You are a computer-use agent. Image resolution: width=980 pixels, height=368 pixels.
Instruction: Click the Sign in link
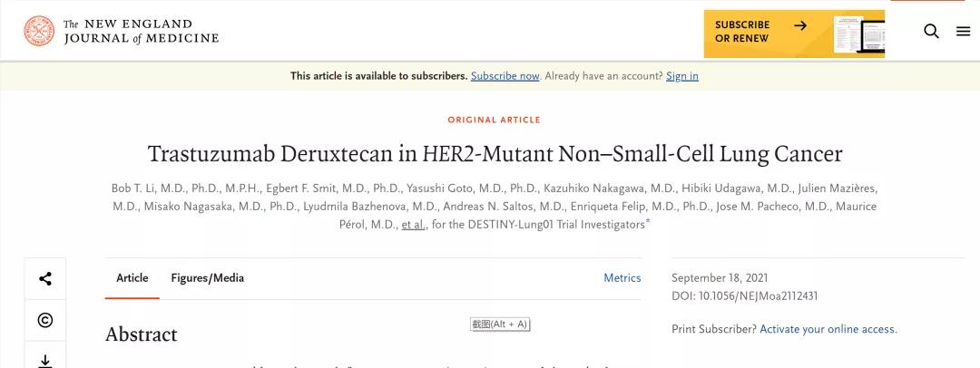[x=682, y=76]
